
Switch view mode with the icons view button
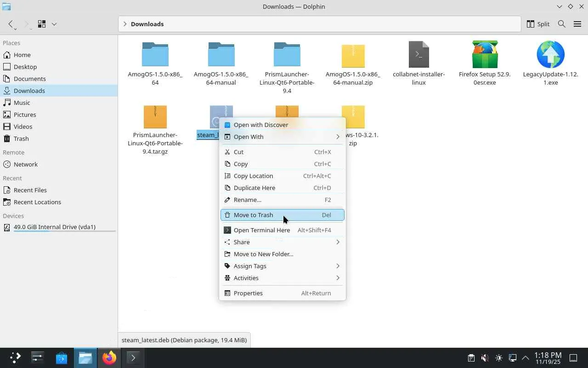(x=42, y=24)
